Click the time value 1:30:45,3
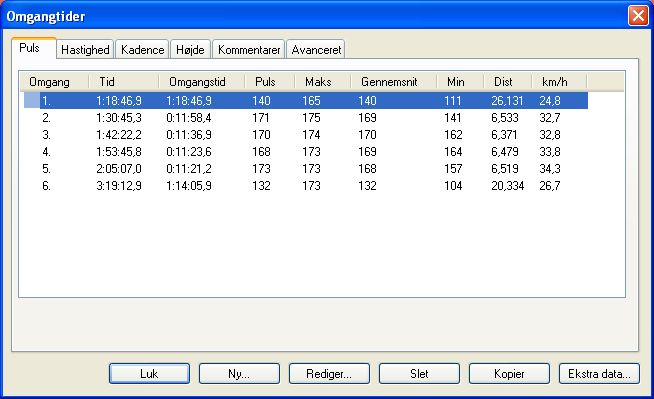 [119, 118]
